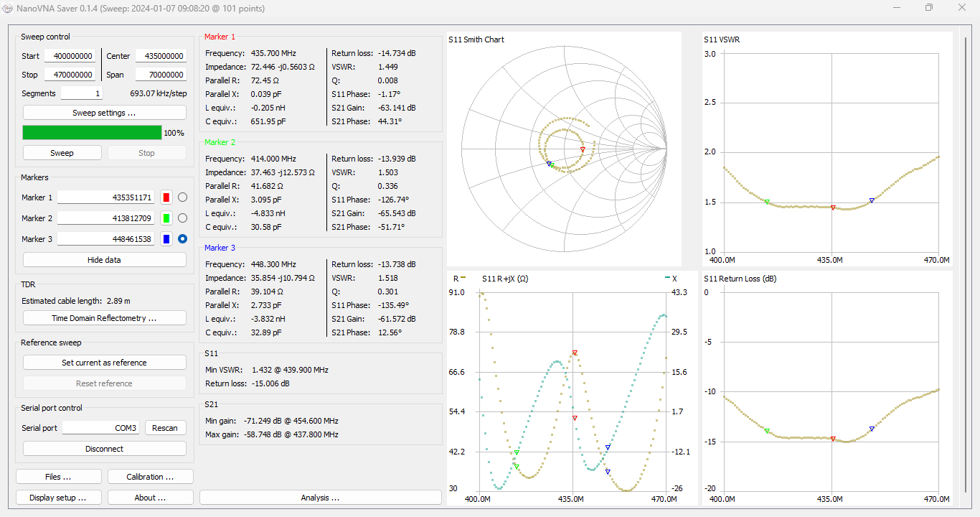Click the red Marker 1 color swatch

tap(166, 197)
